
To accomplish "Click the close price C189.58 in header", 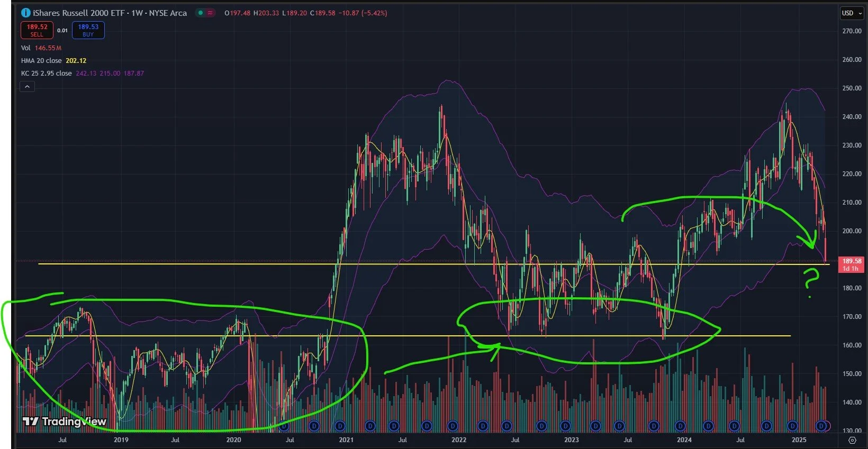I will (x=322, y=13).
